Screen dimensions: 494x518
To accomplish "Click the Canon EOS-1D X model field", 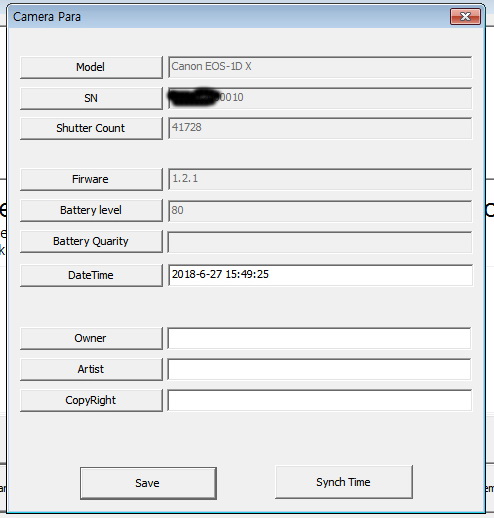I will 320,67.
